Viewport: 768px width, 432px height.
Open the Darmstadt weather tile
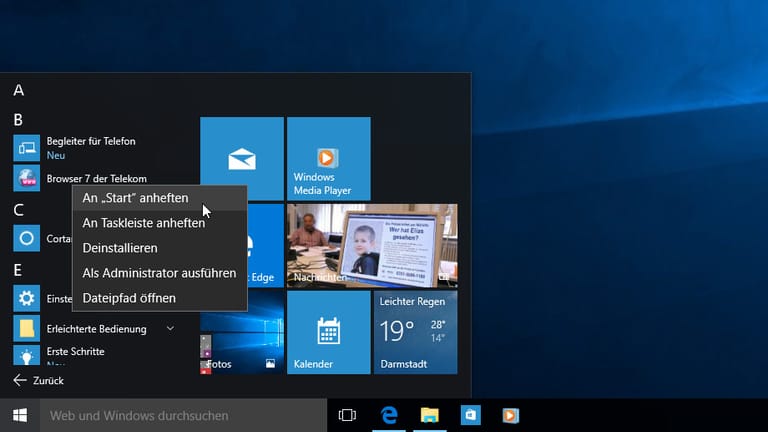tap(416, 333)
